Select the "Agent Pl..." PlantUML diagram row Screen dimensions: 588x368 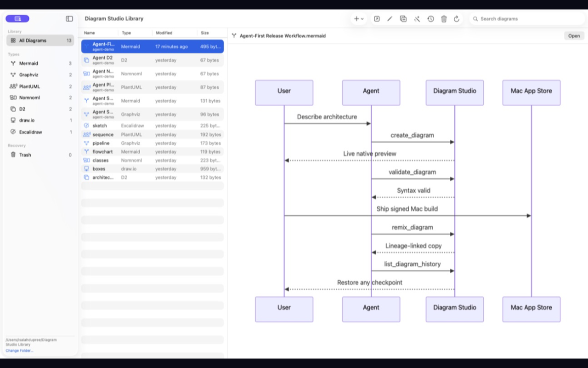153,87
